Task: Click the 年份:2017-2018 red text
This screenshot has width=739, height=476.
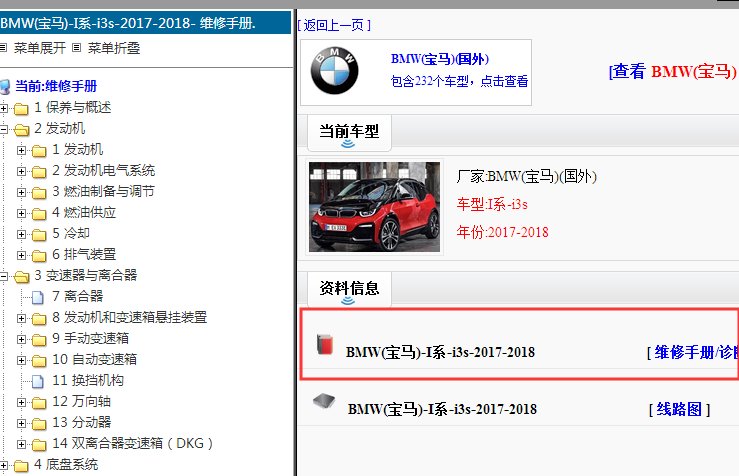Action: click(x=502, y=232)
